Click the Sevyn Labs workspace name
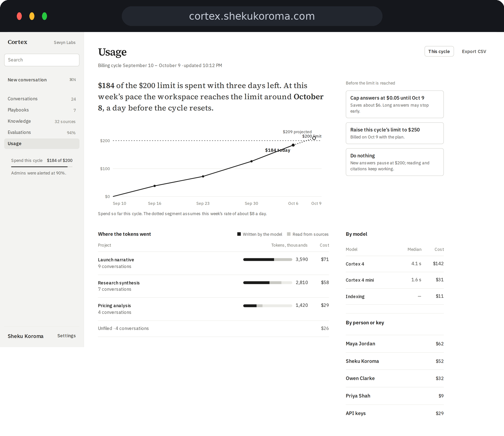 (65, 43)
